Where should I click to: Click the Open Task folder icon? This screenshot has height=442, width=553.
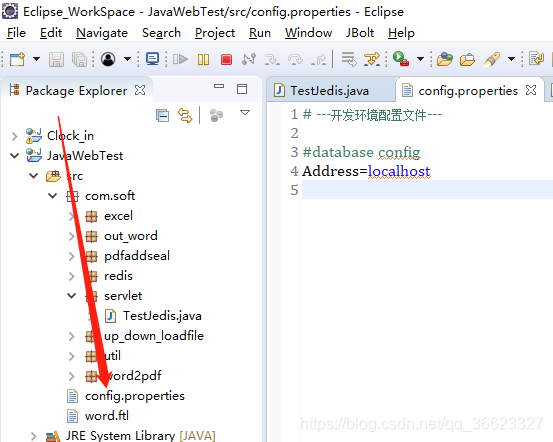pos(467,59)
